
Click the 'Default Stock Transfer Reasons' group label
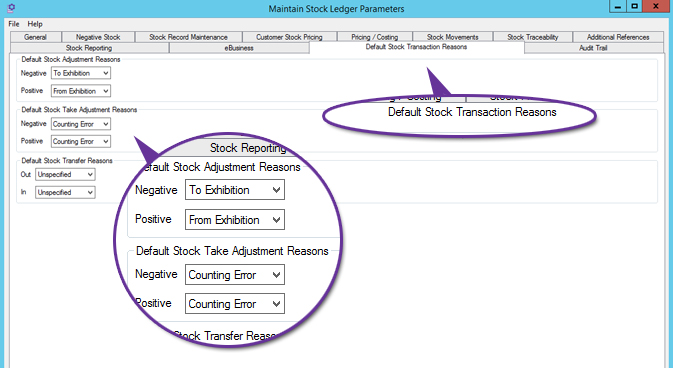point(67,161)
